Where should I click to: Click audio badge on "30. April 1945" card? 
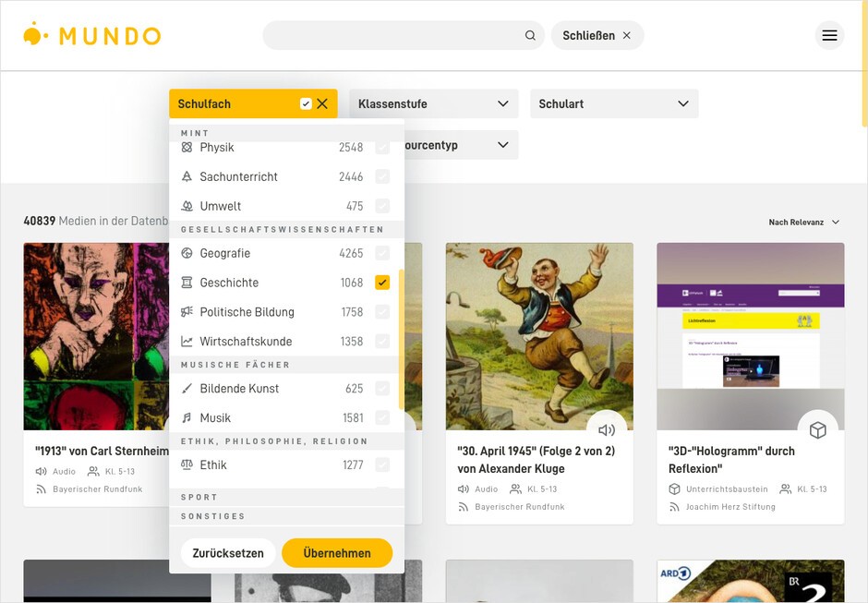point(607,430)
